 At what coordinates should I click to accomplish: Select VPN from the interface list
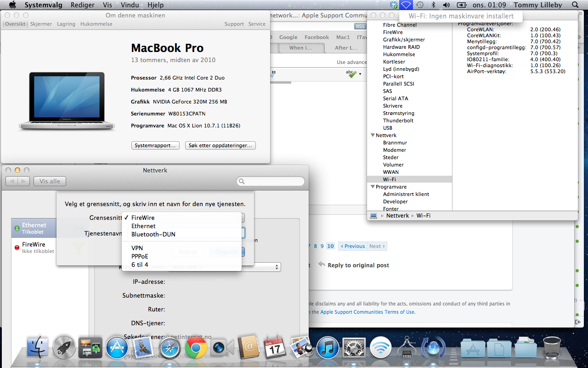182,248
